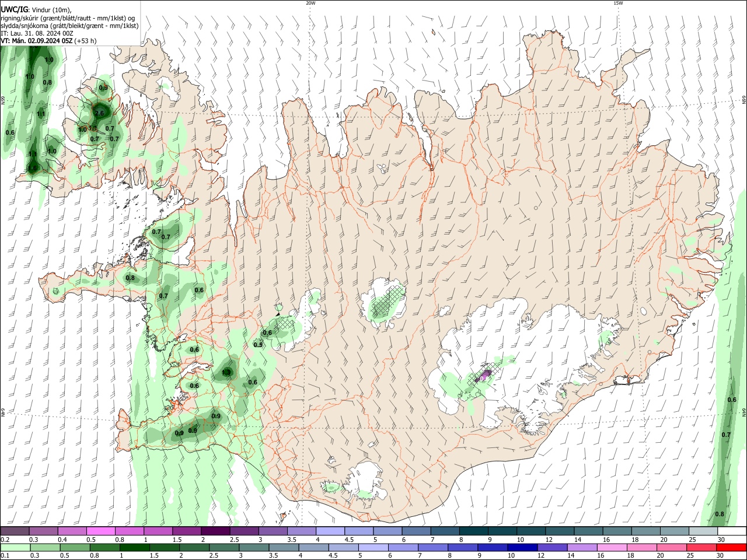Pick the darkest purple swatch between 2 and 2.5
The image size is (747, 560).
pos(215,531)
